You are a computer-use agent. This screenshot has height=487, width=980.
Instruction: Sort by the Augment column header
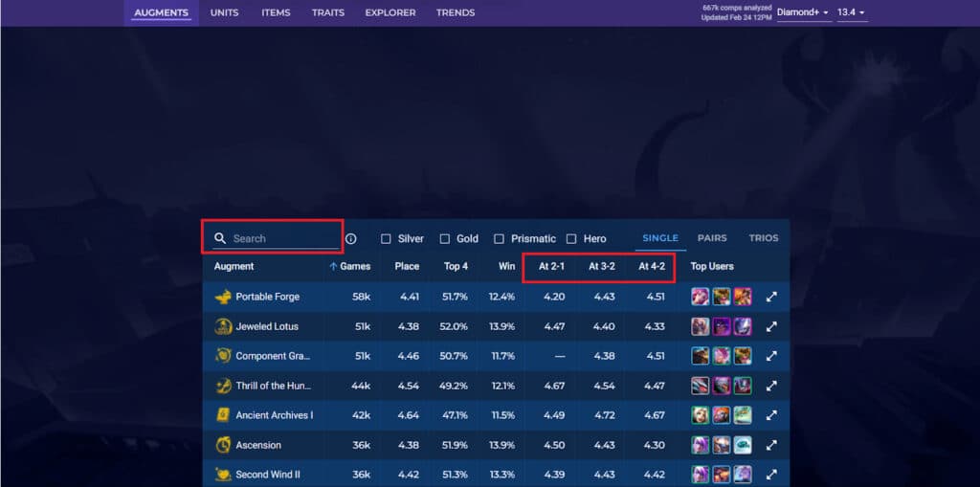pyautogui.click(x=234, y=266)
